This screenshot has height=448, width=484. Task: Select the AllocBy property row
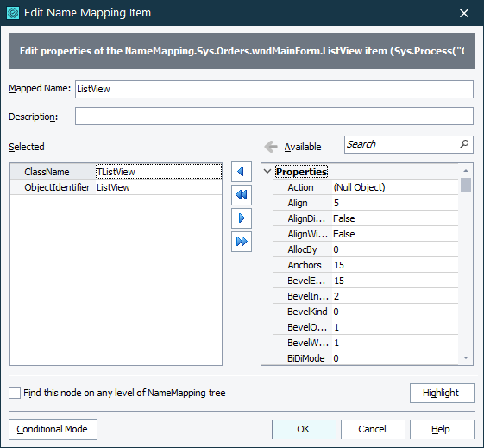(x=366, y=249)
